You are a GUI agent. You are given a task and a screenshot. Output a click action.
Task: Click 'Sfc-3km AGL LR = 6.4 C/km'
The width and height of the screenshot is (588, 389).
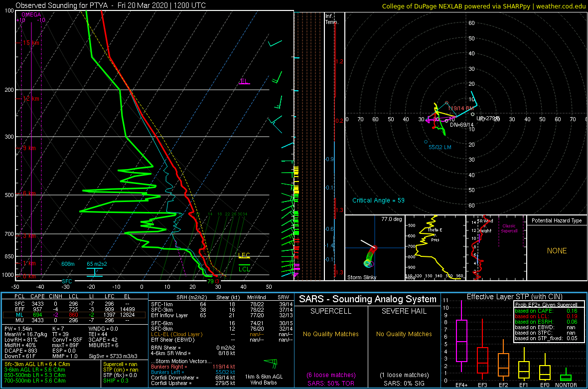(37, 364)
